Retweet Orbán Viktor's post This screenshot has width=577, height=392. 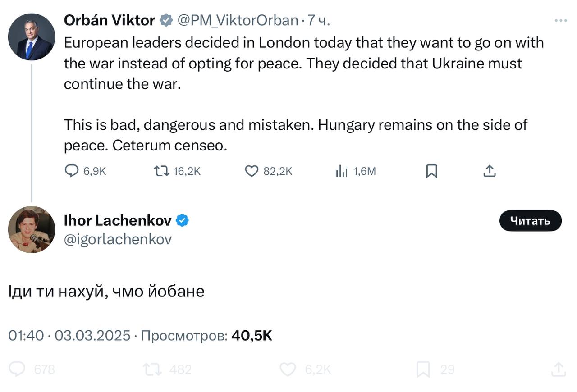pyautogui.click(x=161, y=171)
